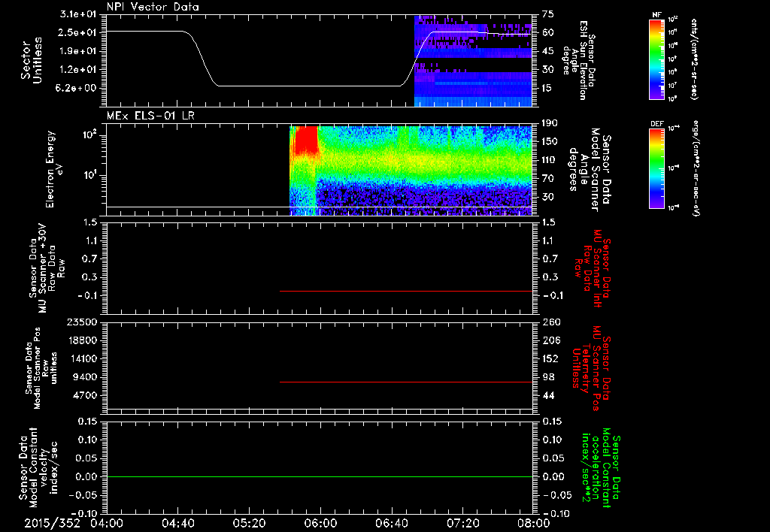Click the 04:40 time axis label
The width and height of the screenshot is (770, 532).
click(177, 523)
